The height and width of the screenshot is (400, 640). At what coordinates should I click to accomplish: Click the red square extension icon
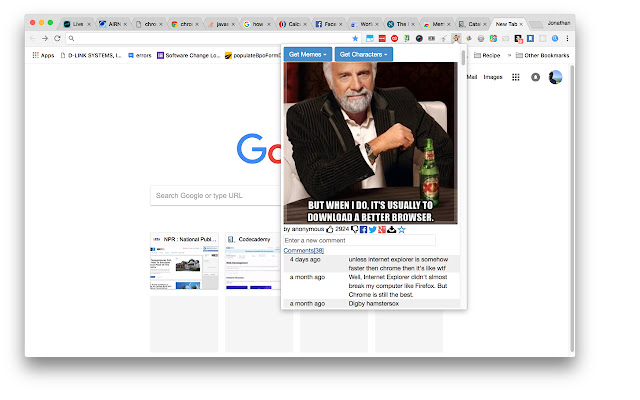coord(382,38)
